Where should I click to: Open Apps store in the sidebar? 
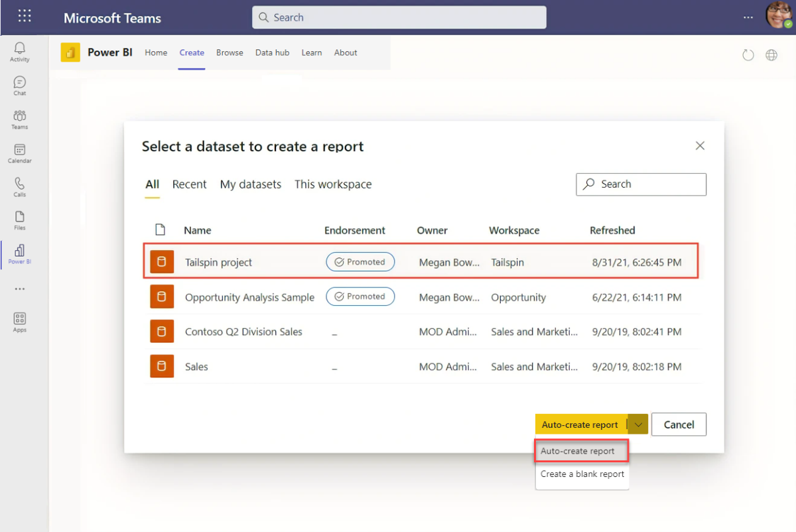point(20,322)
